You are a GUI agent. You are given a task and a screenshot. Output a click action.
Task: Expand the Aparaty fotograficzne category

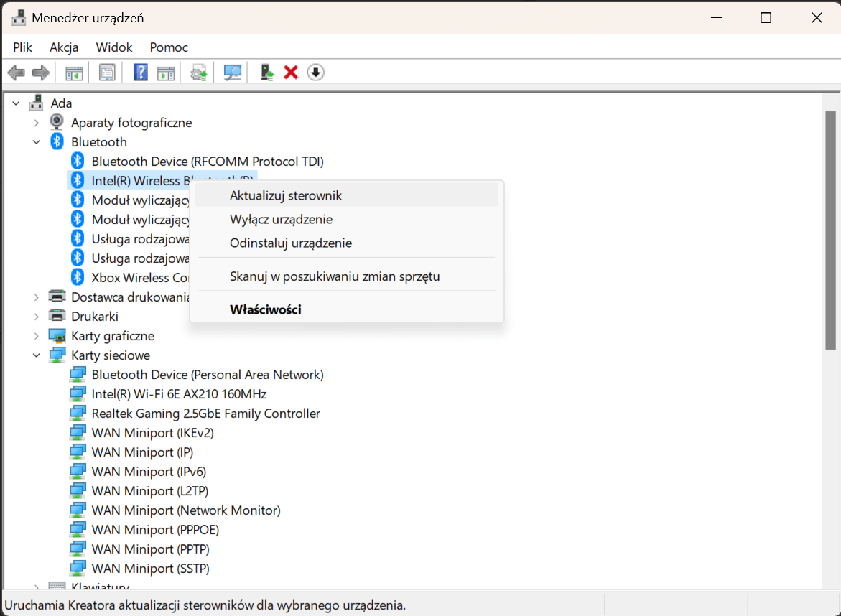coord(37,123)
